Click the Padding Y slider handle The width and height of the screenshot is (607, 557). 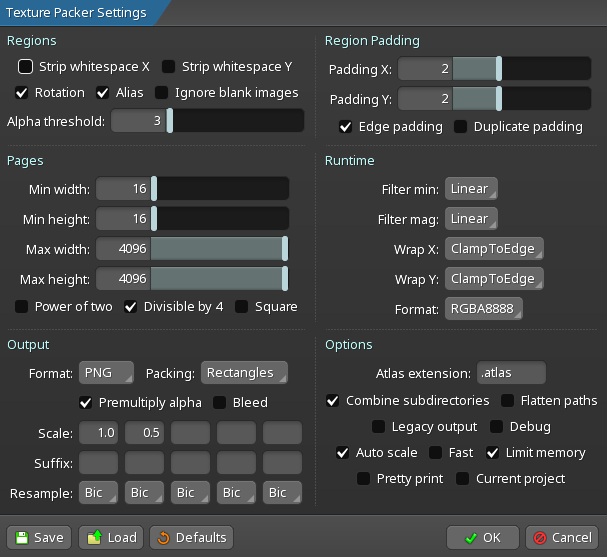point(499,98)
